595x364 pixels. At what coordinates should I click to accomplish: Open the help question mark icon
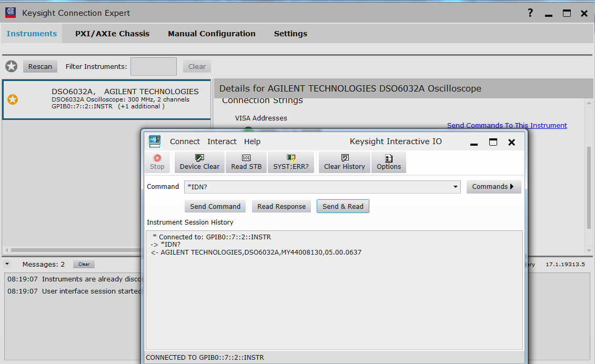click(x=530, y=13)
